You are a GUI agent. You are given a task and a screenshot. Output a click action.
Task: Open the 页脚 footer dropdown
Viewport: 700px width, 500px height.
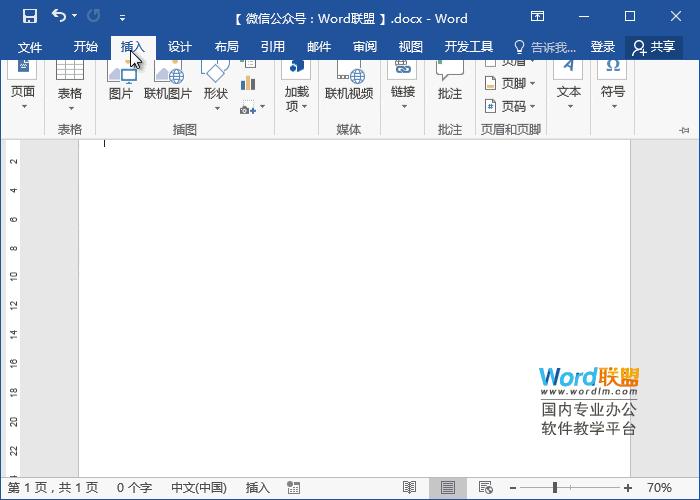click(x=510, y=83)
